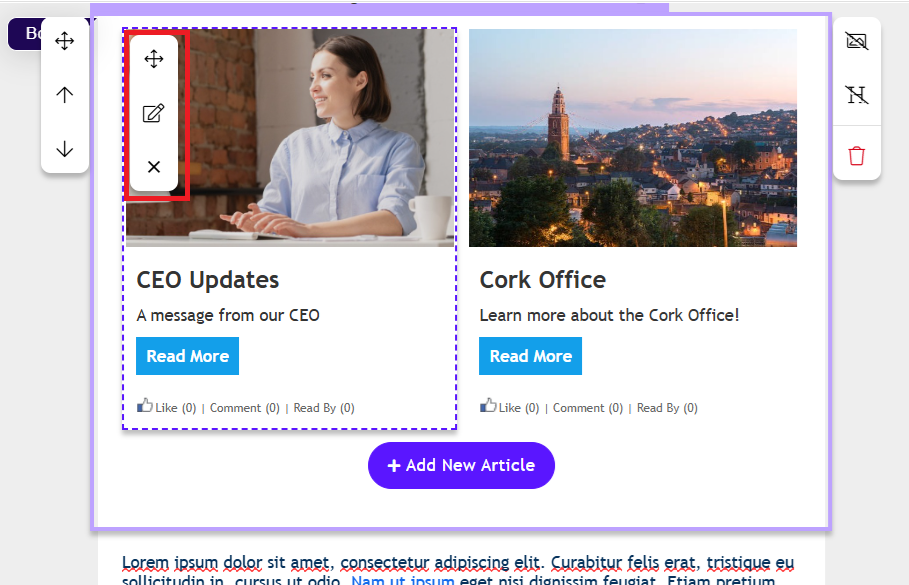
Task: Open comments on Cork Office article
Action: click(x=587, y=408)
